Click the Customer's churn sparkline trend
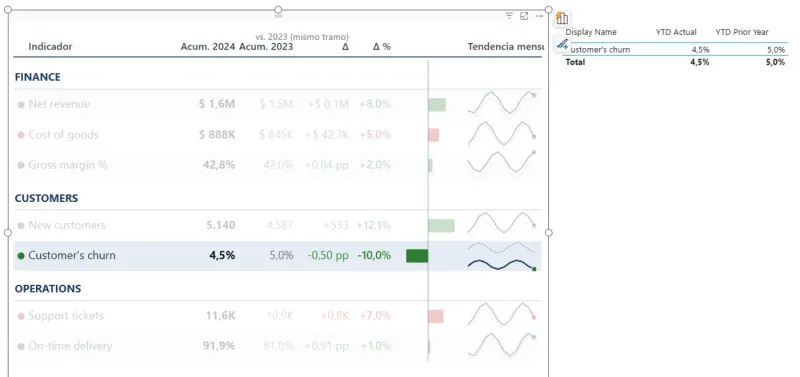This screenshot has width=800, height=377. (502, 256)
